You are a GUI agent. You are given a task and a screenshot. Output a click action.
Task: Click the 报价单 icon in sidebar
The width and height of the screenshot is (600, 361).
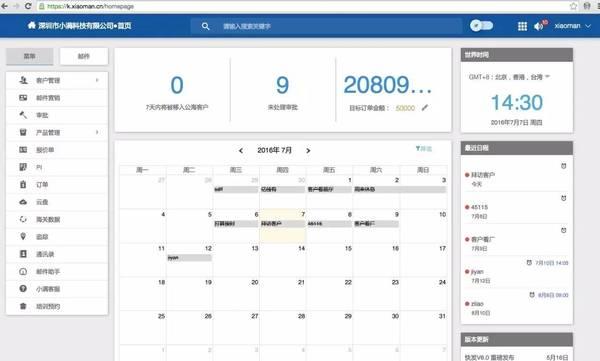click(x=23, y=150)
